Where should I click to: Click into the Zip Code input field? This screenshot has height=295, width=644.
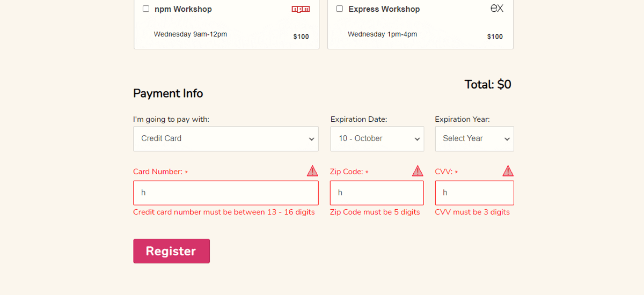(377, 193)
